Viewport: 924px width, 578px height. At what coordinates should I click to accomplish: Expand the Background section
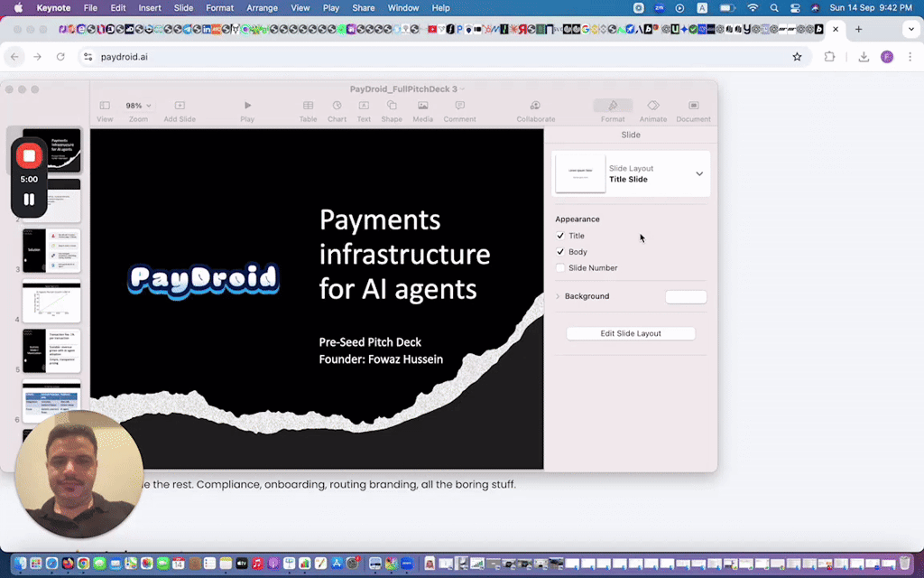pos(558,296)
